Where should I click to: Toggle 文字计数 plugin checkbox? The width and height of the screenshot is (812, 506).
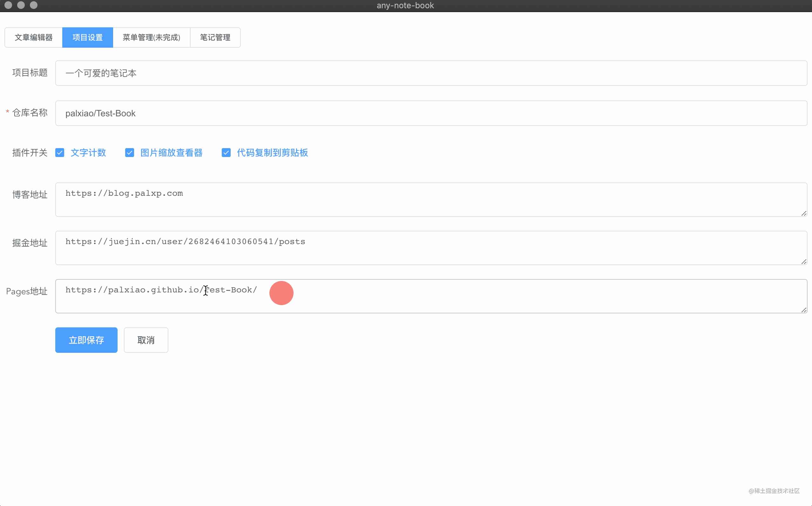coord(59,152)
